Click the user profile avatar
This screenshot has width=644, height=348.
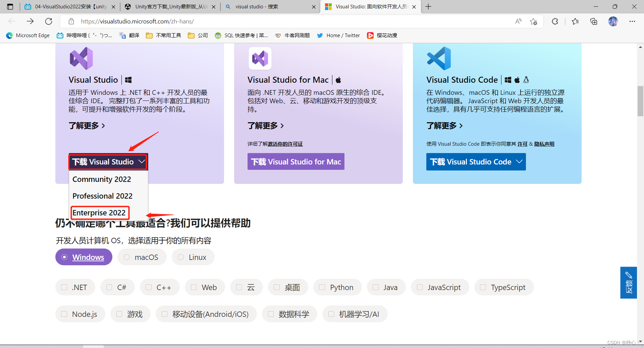(613, 21)
